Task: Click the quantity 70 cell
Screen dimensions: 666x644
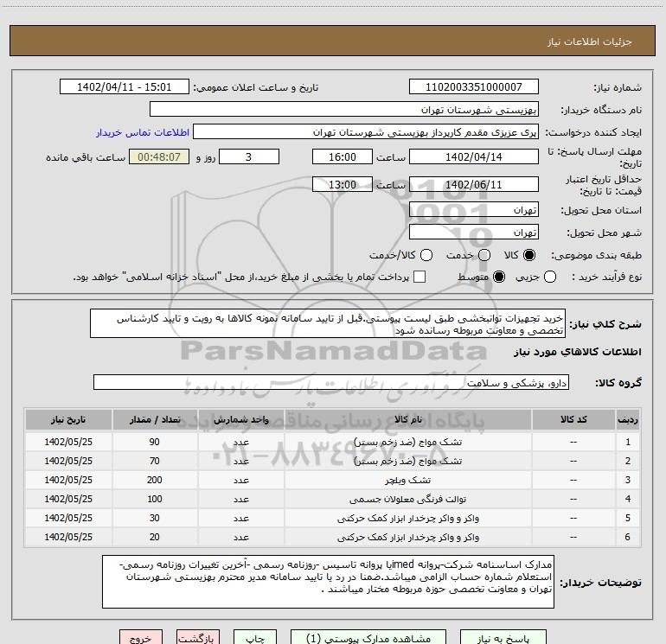Action: pyautogui.click(x=155, y=461)
